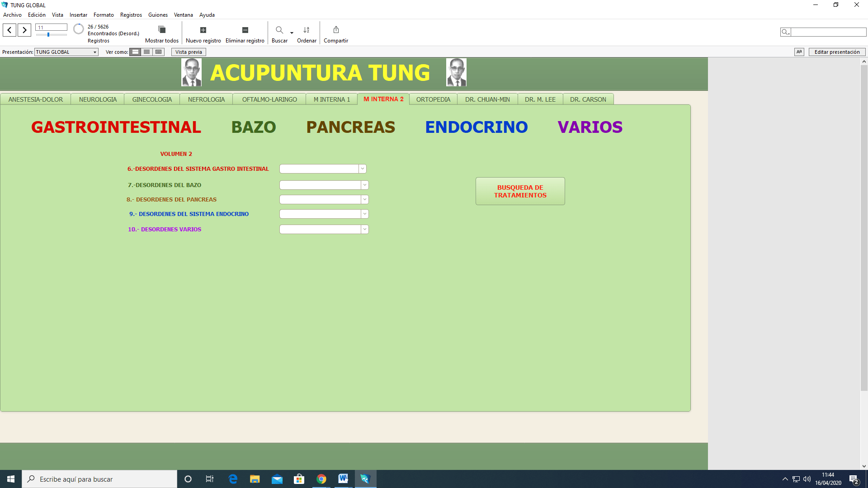868x488 pixels.
Task: Click Eliminar registro icon
Action: point(245,30)
